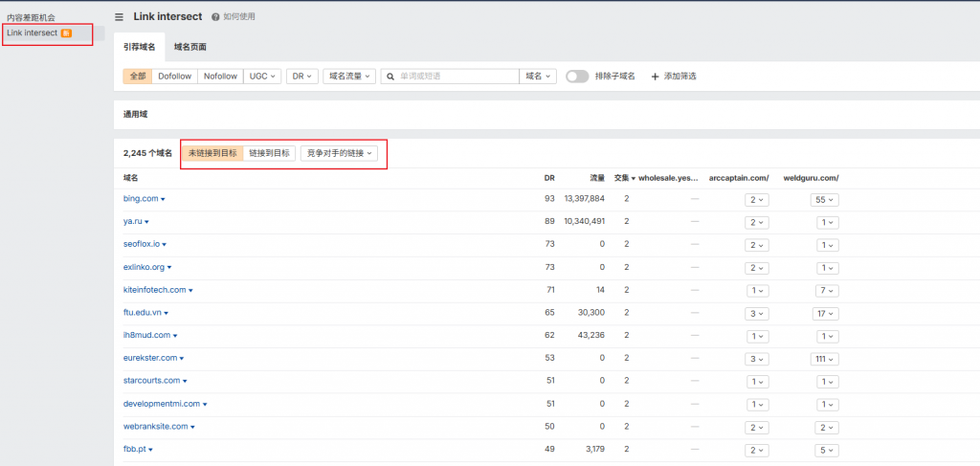
Task: Open the weldguru.com count dropdown for eurekster.com
Action: (823, 358)
